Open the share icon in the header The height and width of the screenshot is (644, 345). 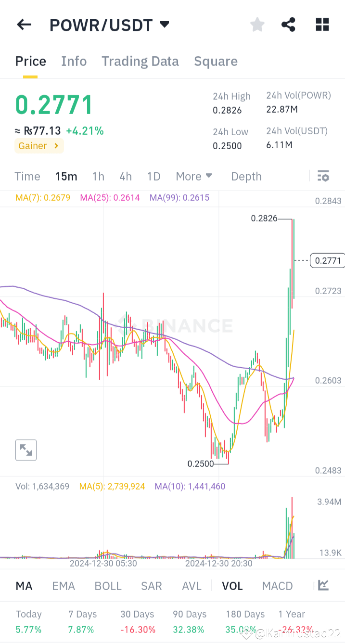[288, 25]
